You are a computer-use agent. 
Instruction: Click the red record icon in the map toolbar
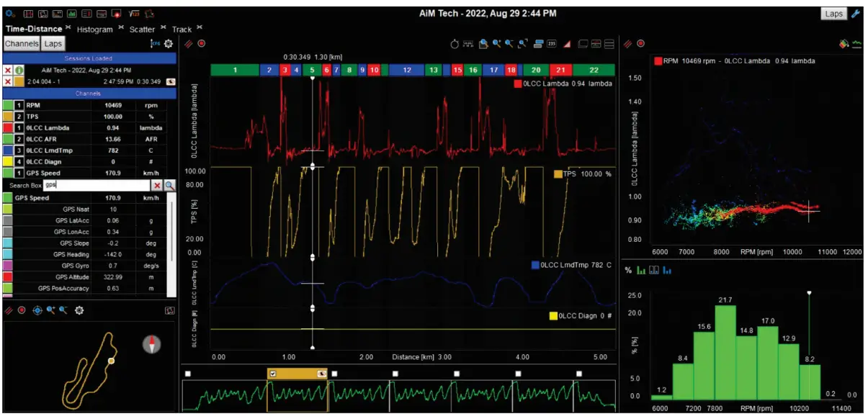point(22,310)
